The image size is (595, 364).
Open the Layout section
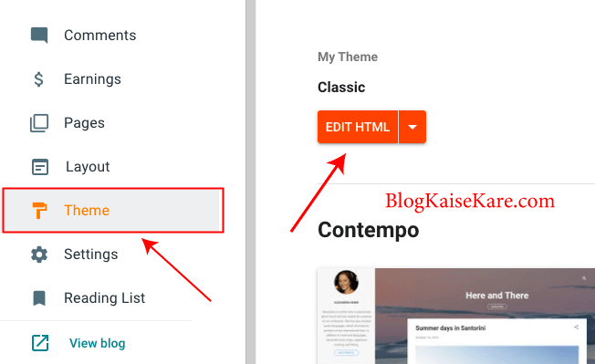pos(88,167)
